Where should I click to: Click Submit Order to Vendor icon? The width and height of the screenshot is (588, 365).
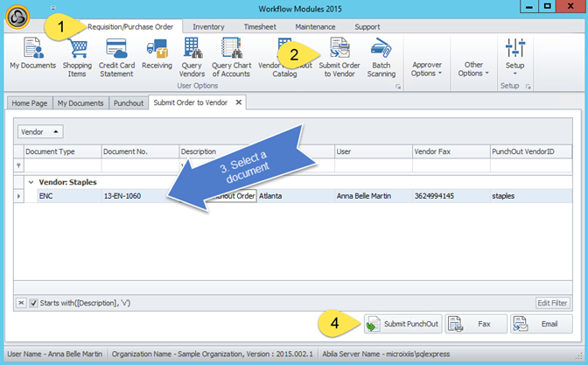[x=338, y=54]
